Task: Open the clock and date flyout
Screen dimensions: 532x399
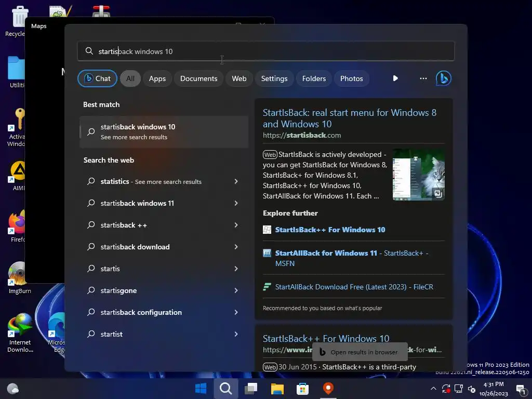Action: [x=494, y=389]
